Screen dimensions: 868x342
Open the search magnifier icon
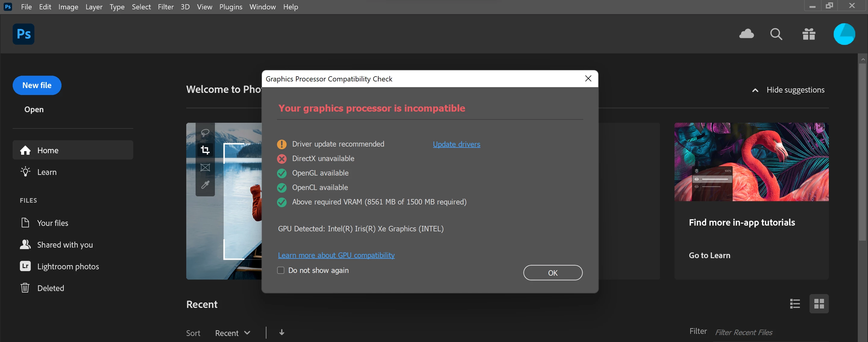(776, 34)
